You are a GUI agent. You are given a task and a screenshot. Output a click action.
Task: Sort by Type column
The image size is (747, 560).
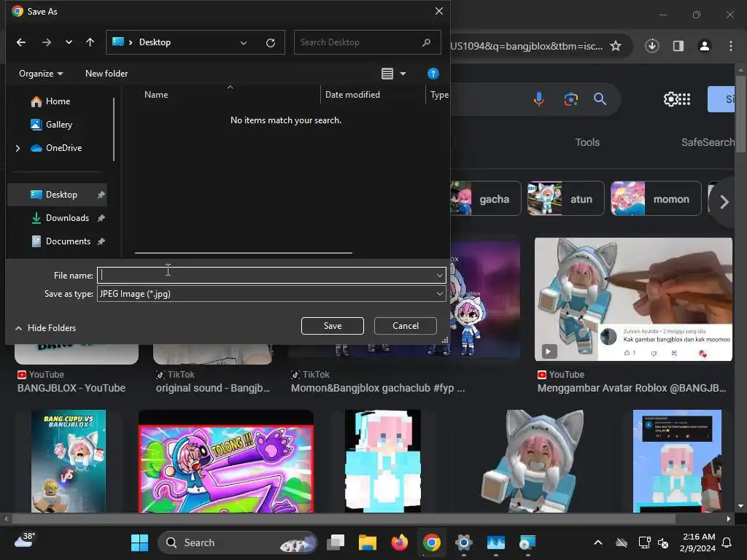439,95
